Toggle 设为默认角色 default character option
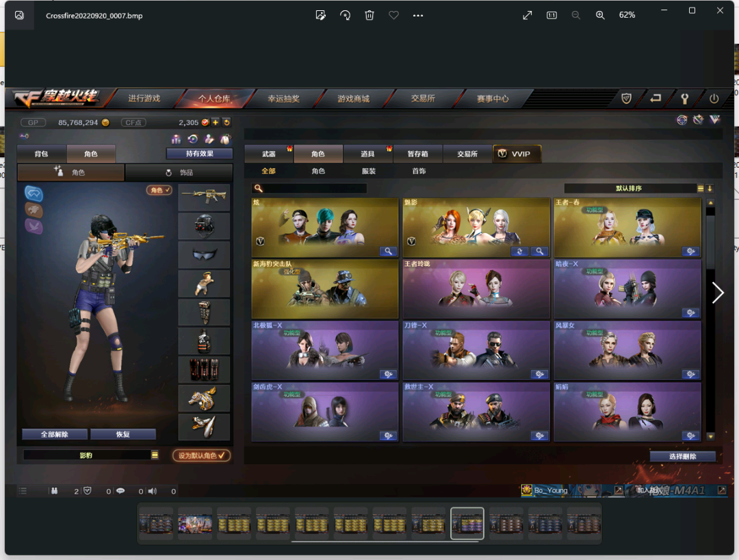 (x=201, y=455)
